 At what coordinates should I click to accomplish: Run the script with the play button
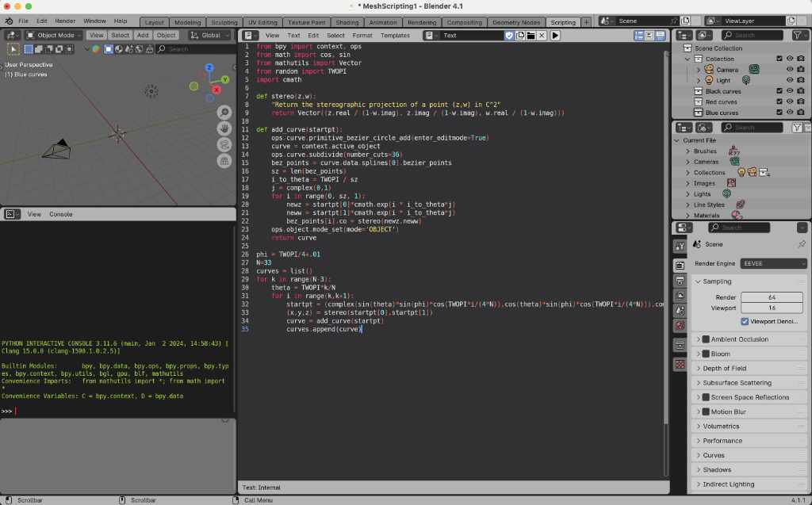pos(554,35)
